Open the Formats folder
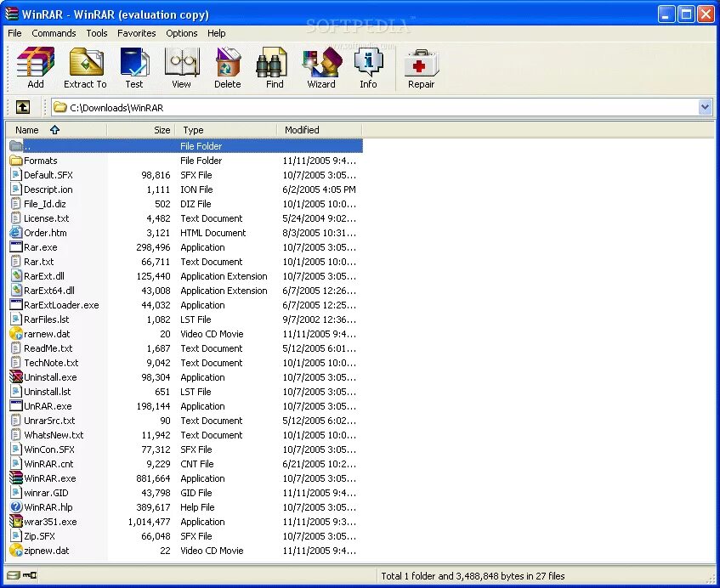720x588 pixels. [x=39, y=160]
